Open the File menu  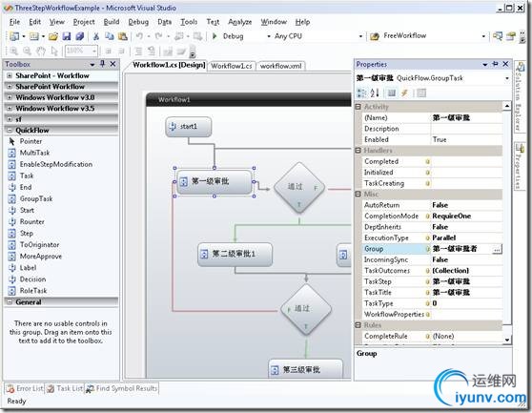click(x=14, y=22)
